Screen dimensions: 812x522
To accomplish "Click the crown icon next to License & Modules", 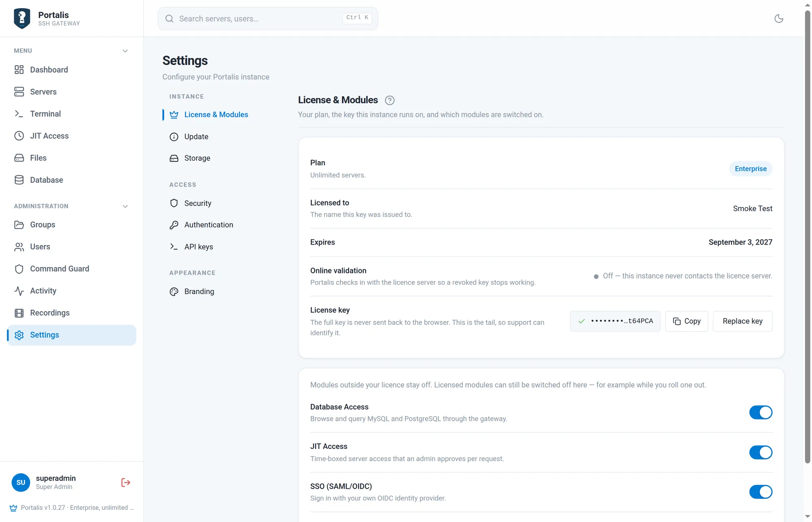I will 174,115.
